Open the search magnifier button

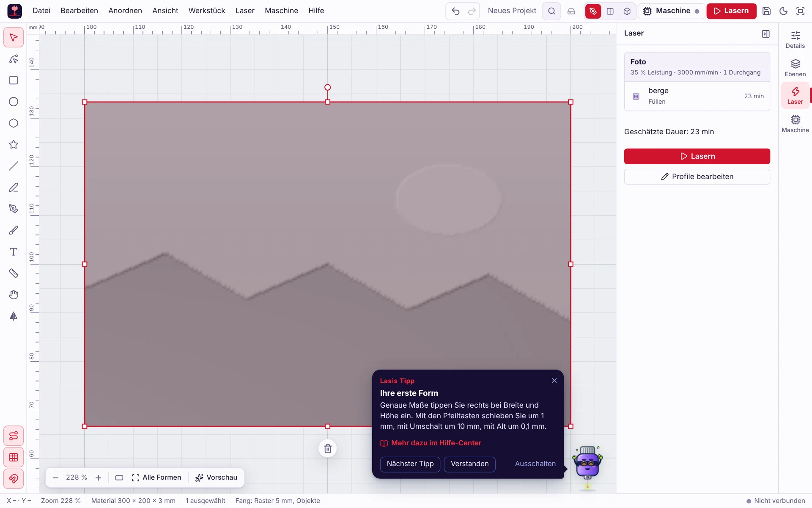point(551,11)
